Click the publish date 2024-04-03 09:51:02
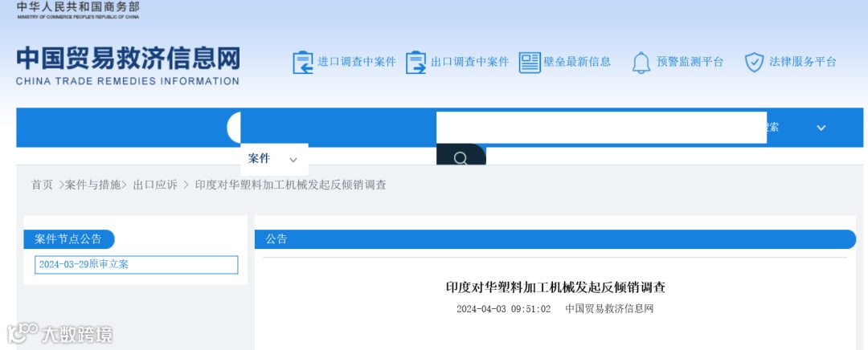The width and height of the screenshot is (868, 350). tap(504, 309)
